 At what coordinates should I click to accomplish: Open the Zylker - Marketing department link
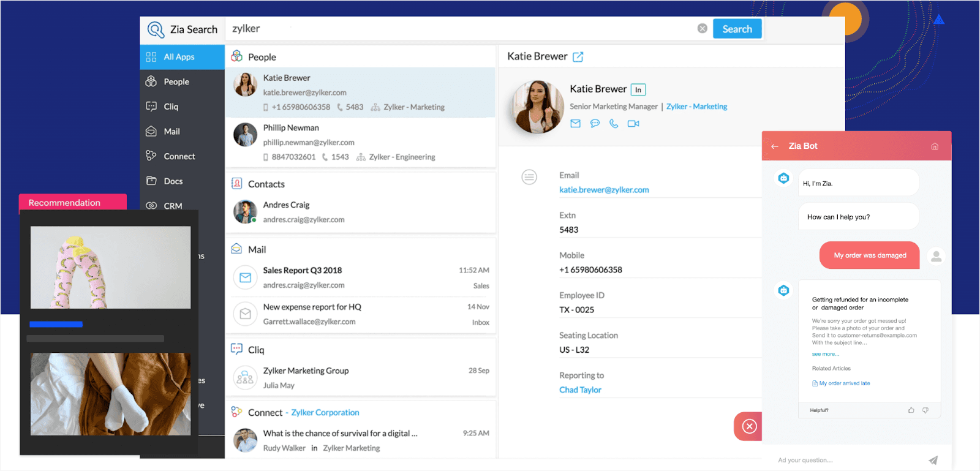point(696,107)
